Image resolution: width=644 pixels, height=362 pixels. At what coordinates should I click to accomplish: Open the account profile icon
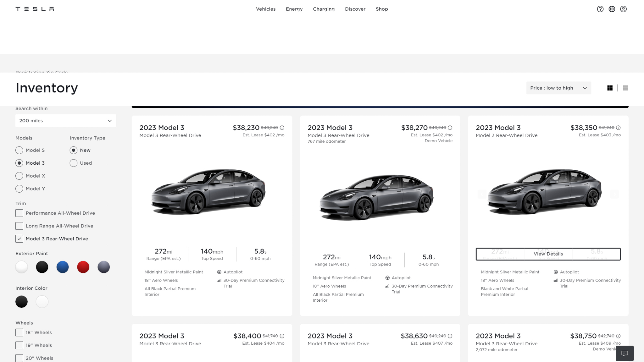click(x=623, y=9)
